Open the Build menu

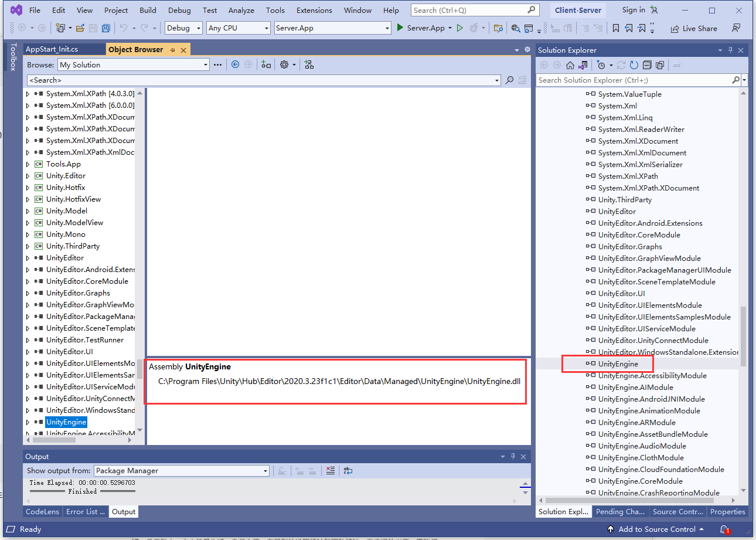[148, 10]
